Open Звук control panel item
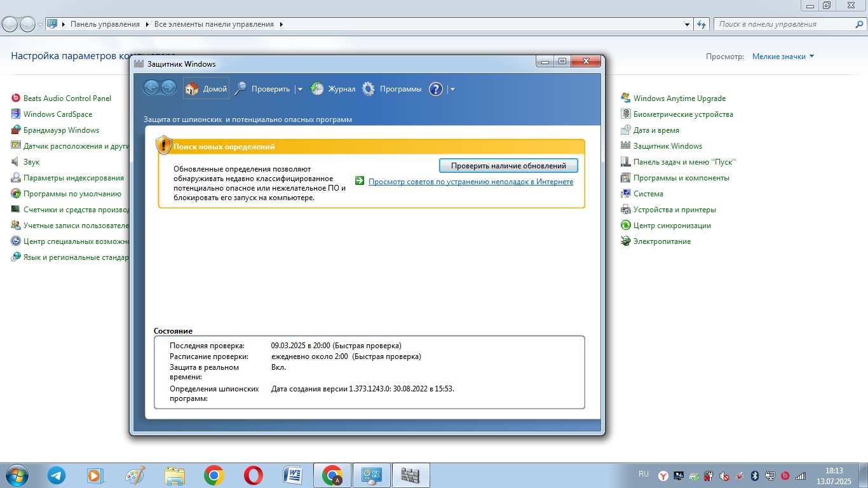 (31, 162)
